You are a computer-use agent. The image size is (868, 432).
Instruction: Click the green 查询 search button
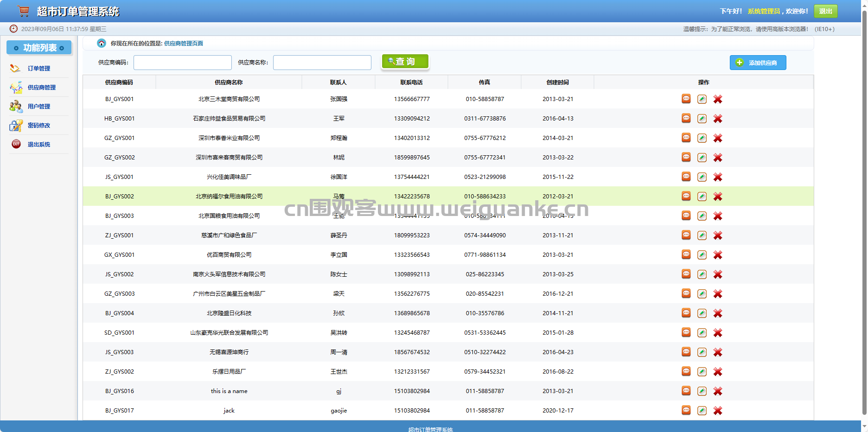(x=405, y=62)
